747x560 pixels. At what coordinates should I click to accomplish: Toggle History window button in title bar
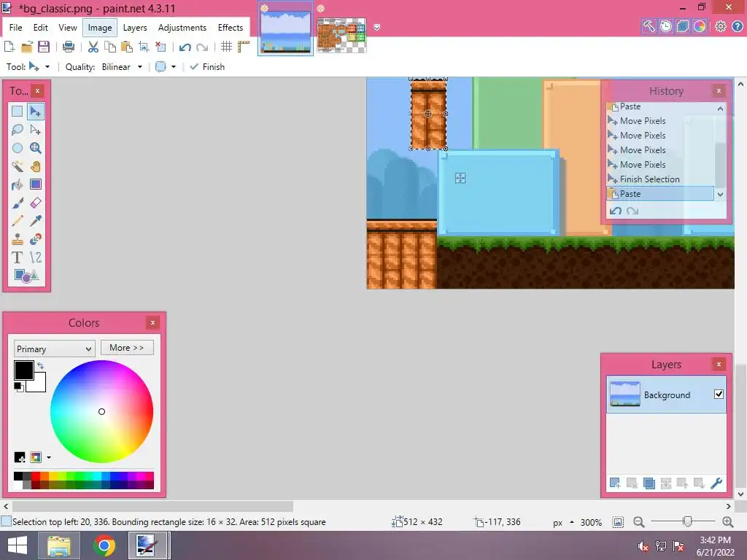[666, 27]
